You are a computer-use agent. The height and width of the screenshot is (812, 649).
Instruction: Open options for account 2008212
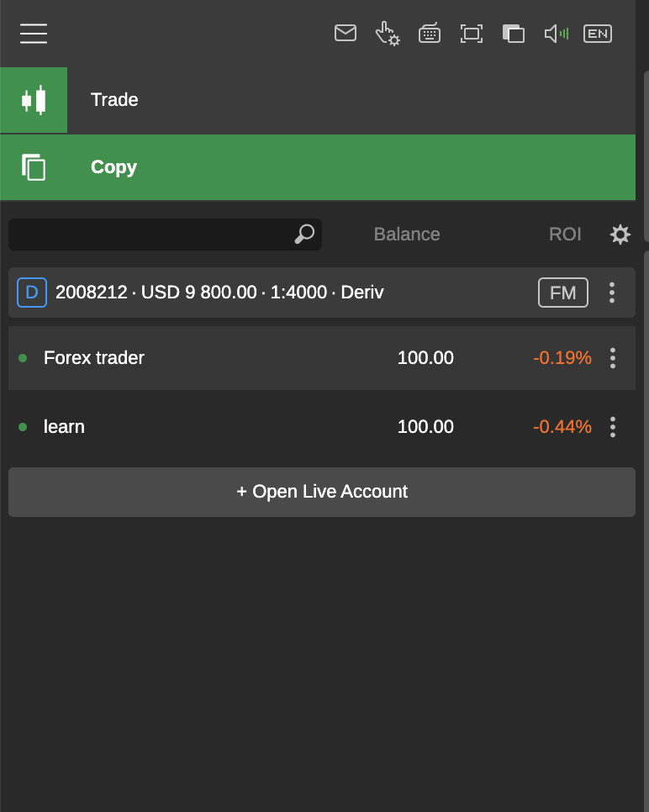[x=612, y=293]
